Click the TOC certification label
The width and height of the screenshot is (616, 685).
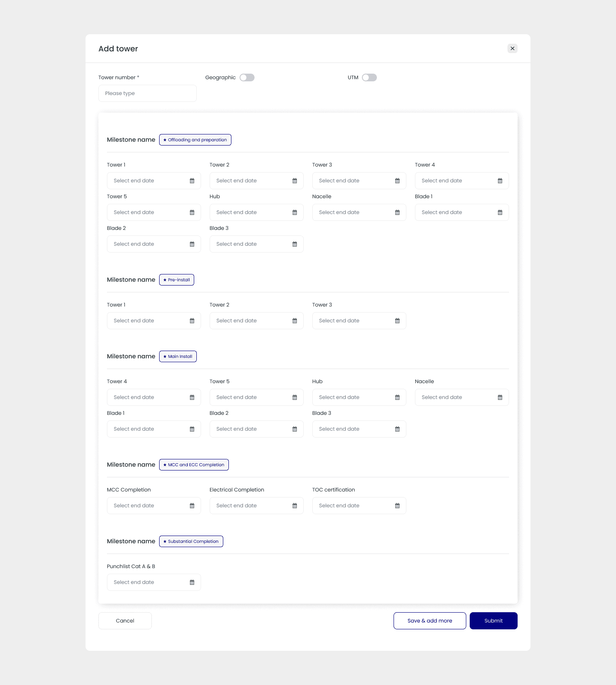334,490
